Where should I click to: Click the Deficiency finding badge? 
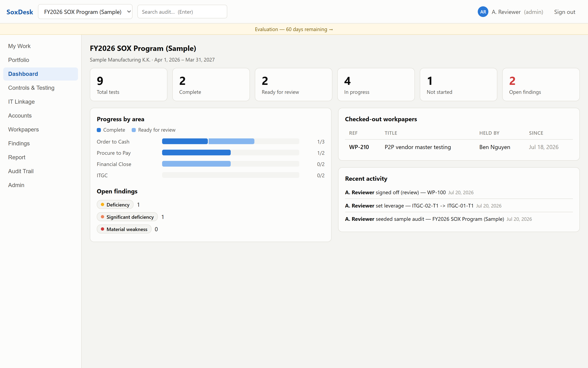click(115, 205)
